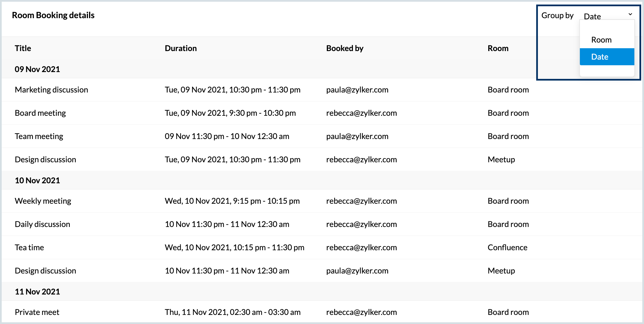Open the Board meeting booking row
Screen dimensions: 644x324
pyautogui.click(x=40, y=113)
